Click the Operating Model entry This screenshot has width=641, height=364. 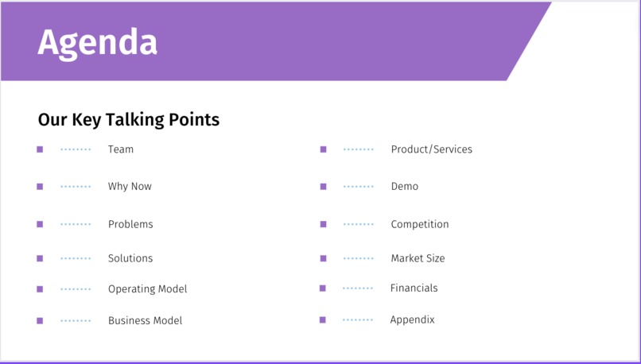point(148,288)
